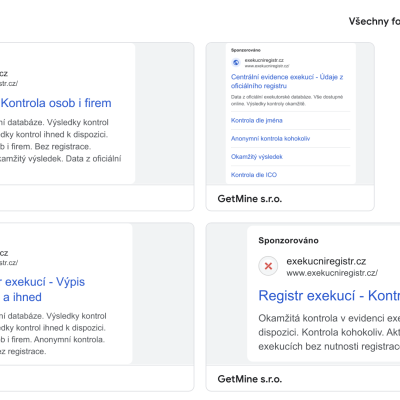
Task: Click the Sponzorováno label in the large ad
Action: [x=288, y=240]
